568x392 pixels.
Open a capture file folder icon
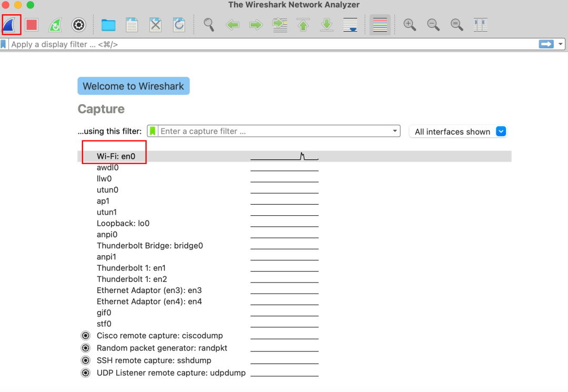coord(108,25)
